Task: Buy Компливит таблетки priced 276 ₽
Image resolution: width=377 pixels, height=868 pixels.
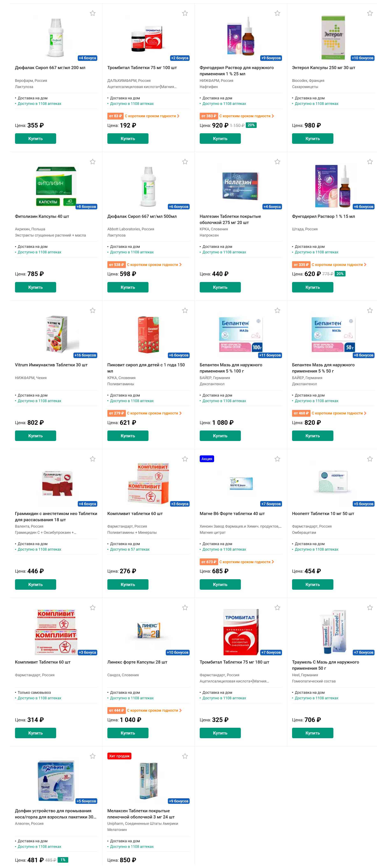Action: (x=128, y=584)
